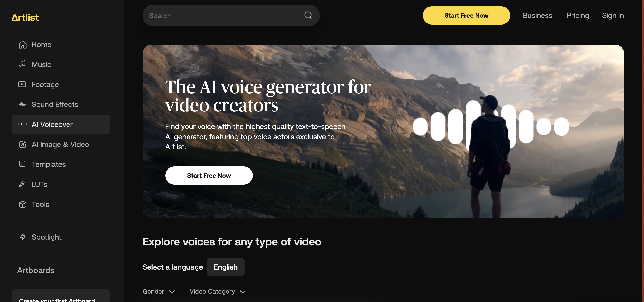Select the LUTs brush icon

pyautogui.click(x=22, y=184)
